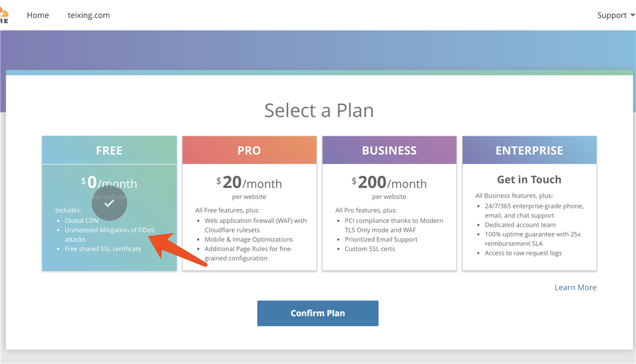Click Get in Touch on Enterprise card

(529, 180)
